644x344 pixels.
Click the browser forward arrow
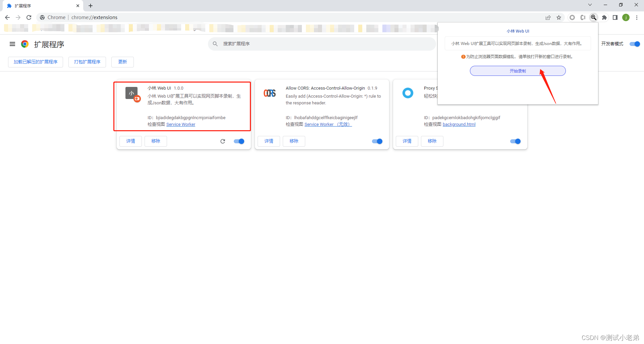pyautogui.click(x=18, y=17)
